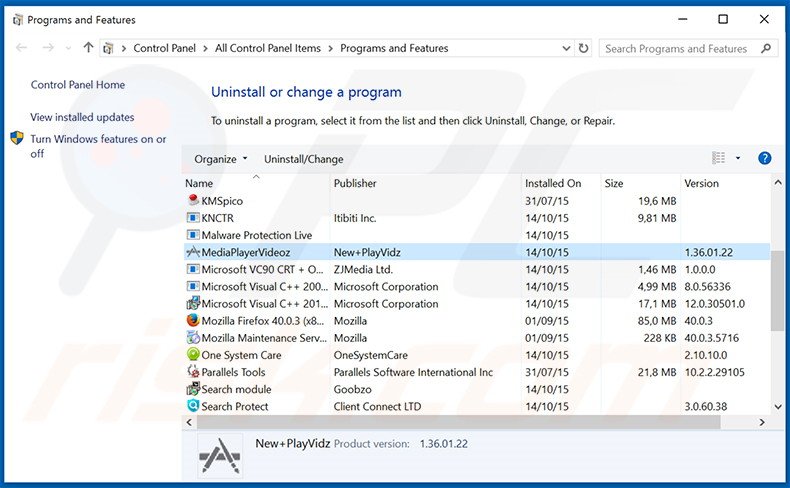Image resolution: width=790 pixels, height=488 pixels.
Task: Click the horizontal scrollbar left arrow
Action: [x=189, y=422]
